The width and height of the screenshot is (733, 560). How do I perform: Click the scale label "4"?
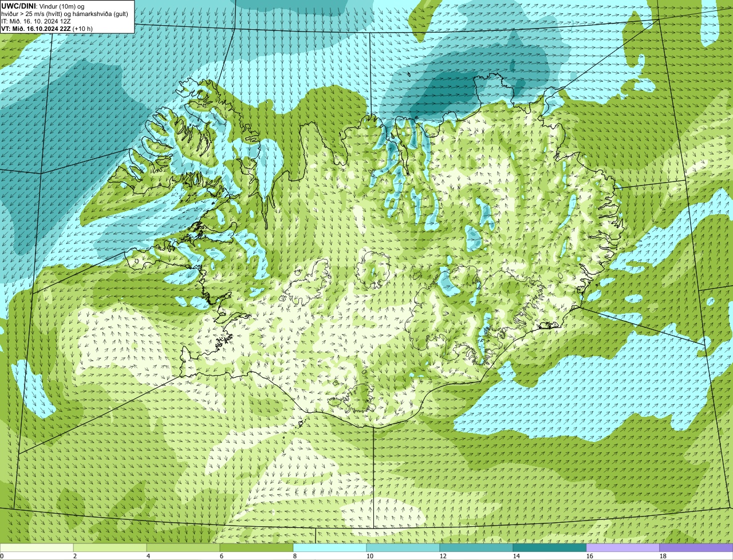(148, 556)
